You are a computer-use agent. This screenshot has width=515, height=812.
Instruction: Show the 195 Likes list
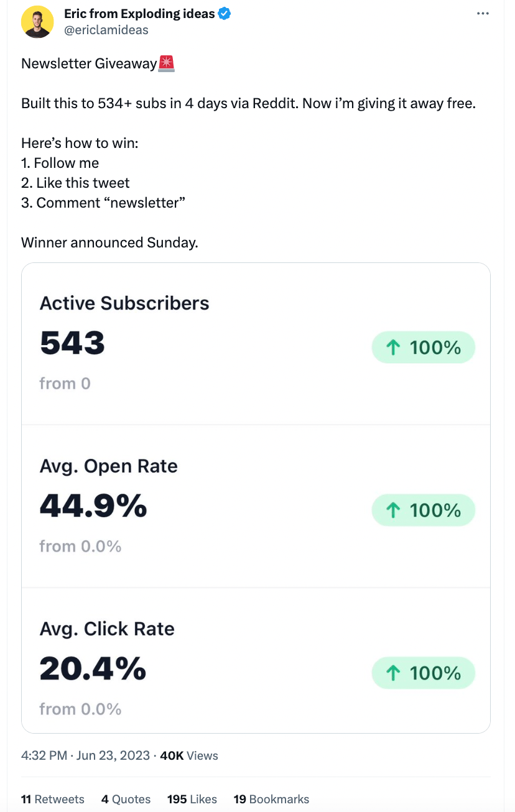192,800
